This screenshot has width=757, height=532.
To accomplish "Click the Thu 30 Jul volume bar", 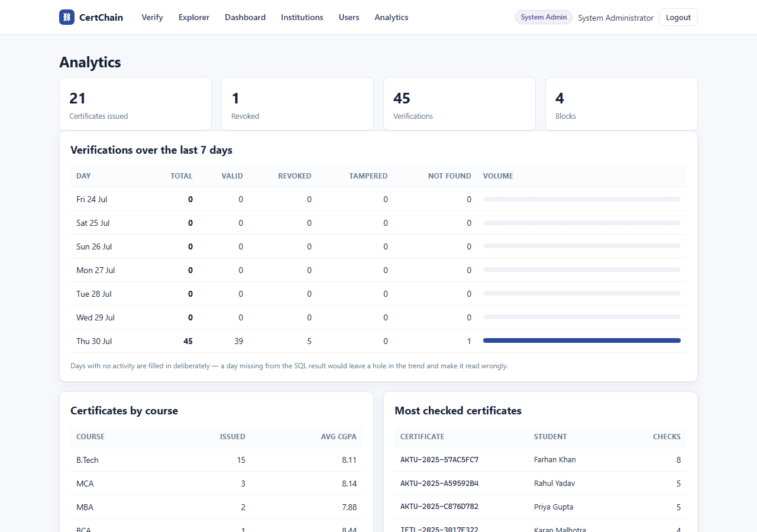I will point(582,340).
